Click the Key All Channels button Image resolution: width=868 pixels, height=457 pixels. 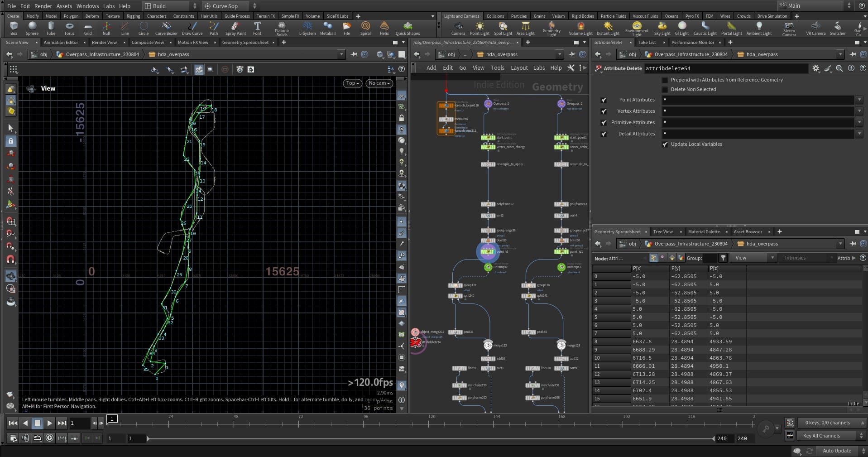tap(821, 436)
